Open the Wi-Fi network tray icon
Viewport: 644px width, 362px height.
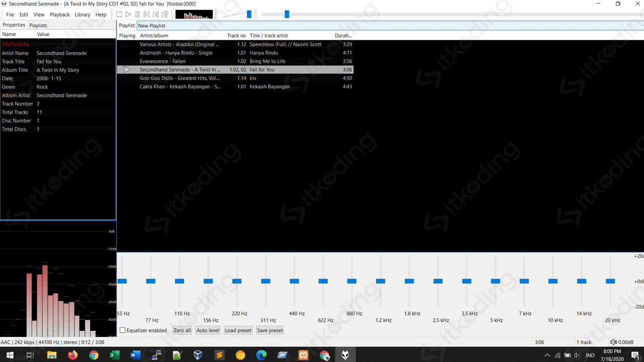point(557,355)
